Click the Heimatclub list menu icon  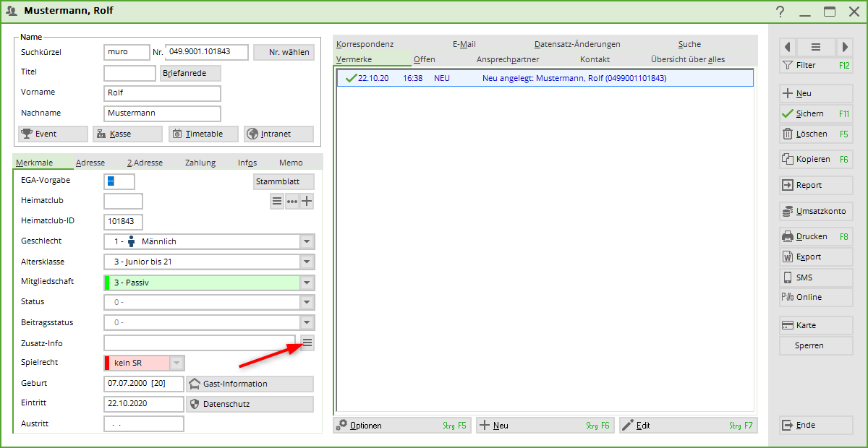[277, 202]
